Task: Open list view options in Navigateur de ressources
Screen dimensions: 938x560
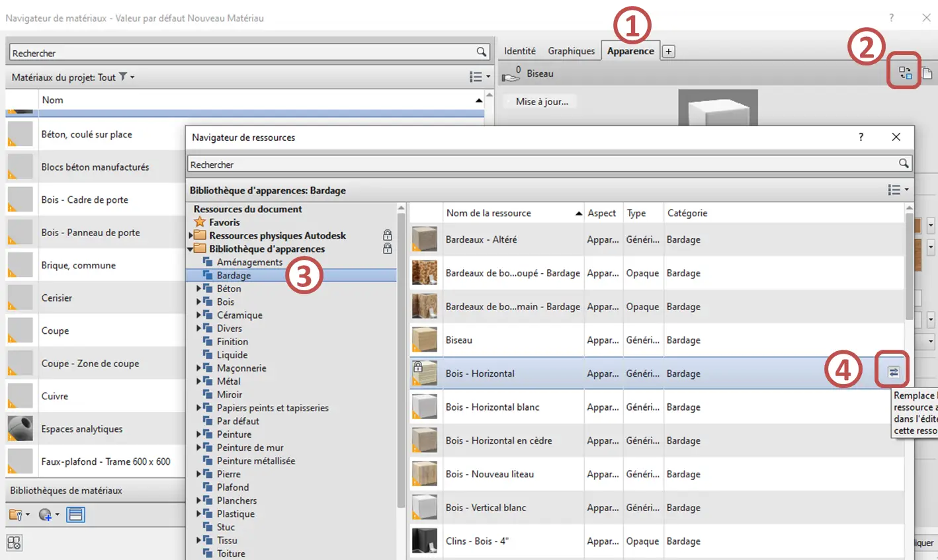Action: (898, 190)
